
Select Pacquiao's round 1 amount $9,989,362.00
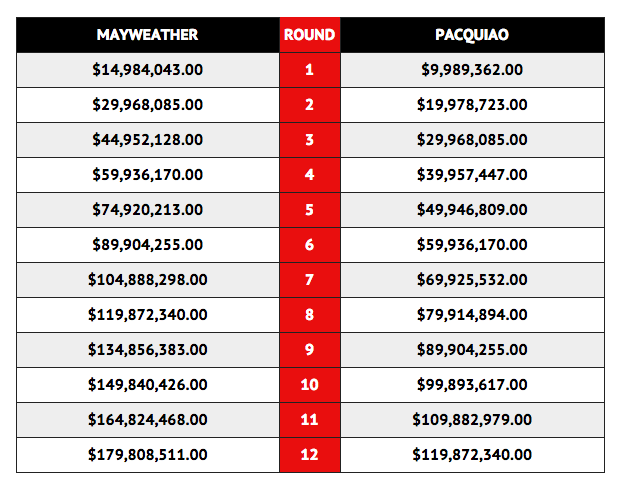tap(472, 70)
